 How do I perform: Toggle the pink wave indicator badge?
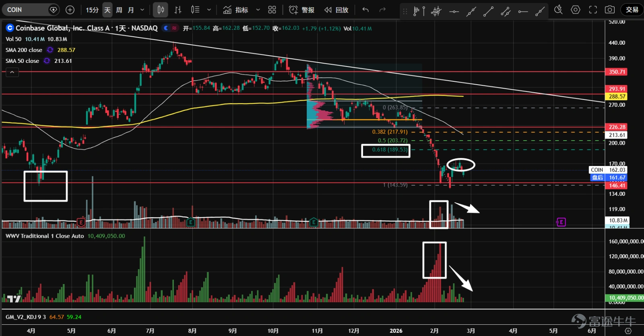click(174, 28)
